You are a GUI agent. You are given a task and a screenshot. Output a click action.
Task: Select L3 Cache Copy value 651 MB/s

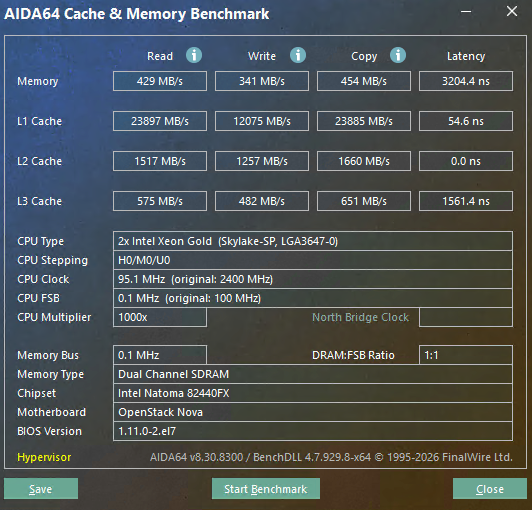point(364,201)
